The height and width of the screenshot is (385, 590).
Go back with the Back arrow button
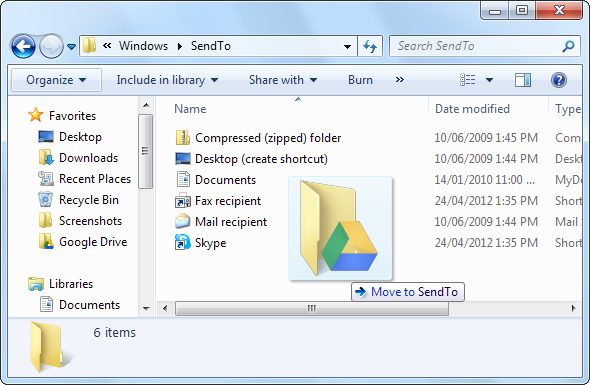[23, 46]
